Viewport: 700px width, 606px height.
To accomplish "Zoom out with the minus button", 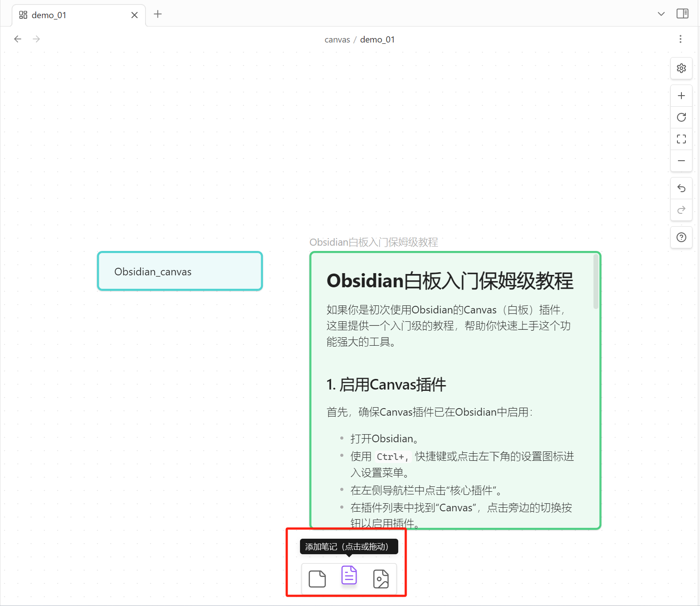I will 681,161.
